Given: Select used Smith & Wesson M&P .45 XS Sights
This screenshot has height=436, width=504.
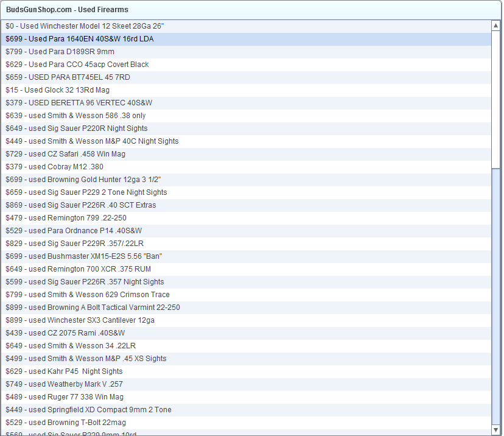Looking at the screenshot, I should click(246, 359).
